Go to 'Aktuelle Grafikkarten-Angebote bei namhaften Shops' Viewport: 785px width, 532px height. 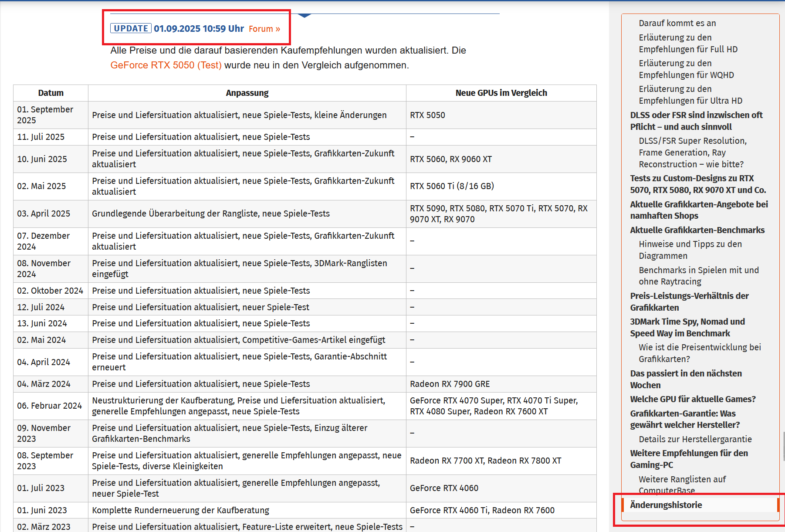(699, 210)
